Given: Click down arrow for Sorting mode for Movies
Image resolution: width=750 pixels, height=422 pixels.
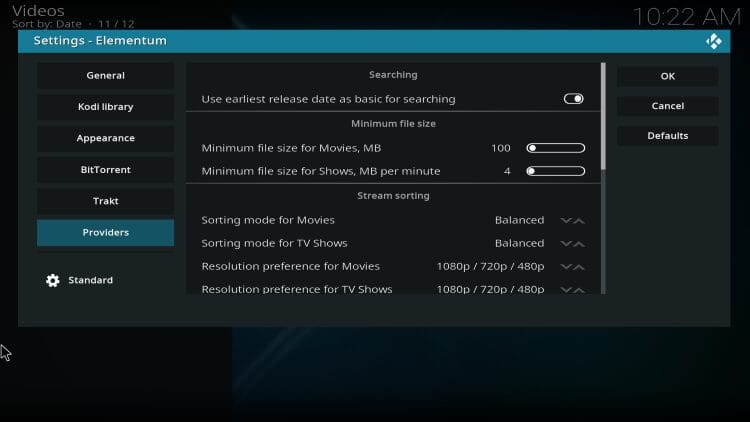Looking at the screenshot, I should point(566,221).
